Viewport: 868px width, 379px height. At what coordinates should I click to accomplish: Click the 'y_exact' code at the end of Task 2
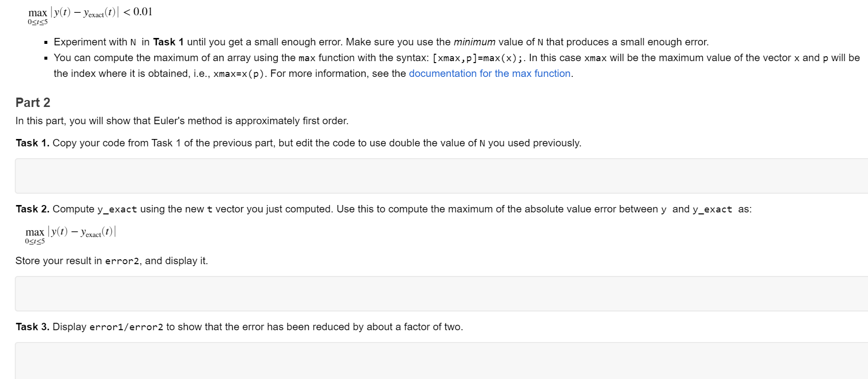pos(712,209)
